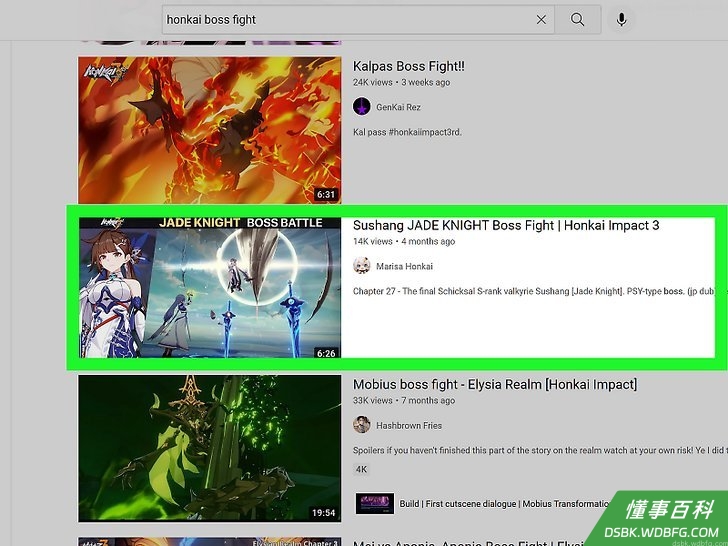The height and width of the screenshot is (546, 728).
Task: Open 'Mobius boss fight - Elysia Realm' title
Action: [495, 384]
